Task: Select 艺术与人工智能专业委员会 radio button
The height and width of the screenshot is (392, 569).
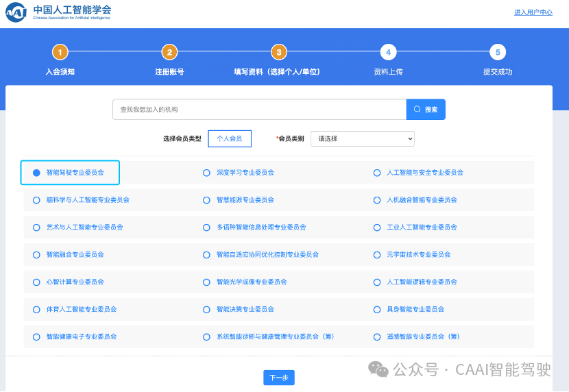Action: (x=36, y=228)
